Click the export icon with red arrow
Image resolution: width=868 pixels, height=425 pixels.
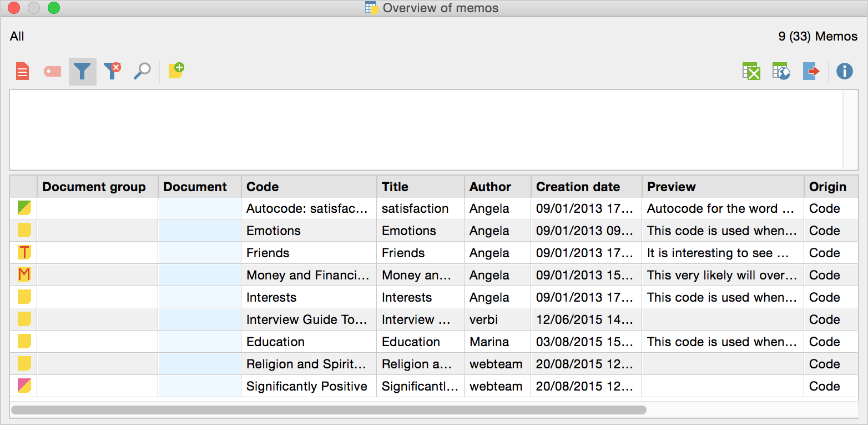(811, 71)
